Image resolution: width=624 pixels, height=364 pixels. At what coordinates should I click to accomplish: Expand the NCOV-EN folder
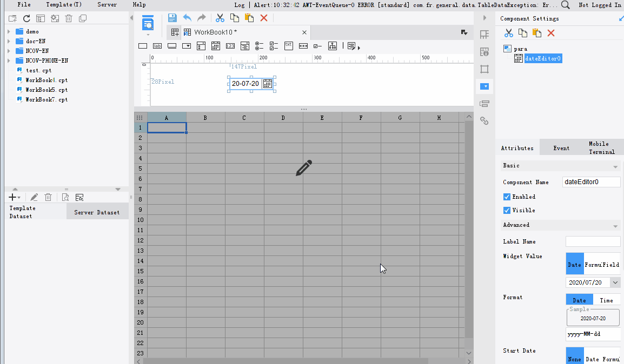coord(9,51)
